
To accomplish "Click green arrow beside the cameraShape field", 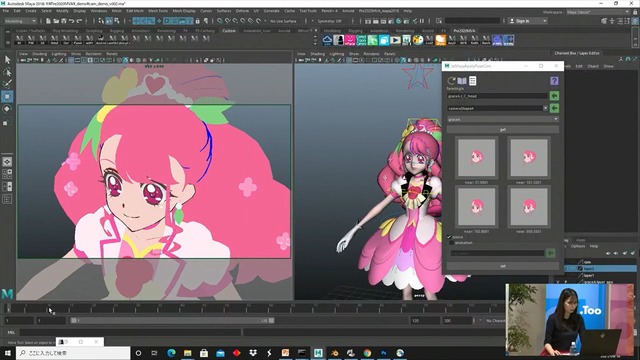I will (554, 108).
